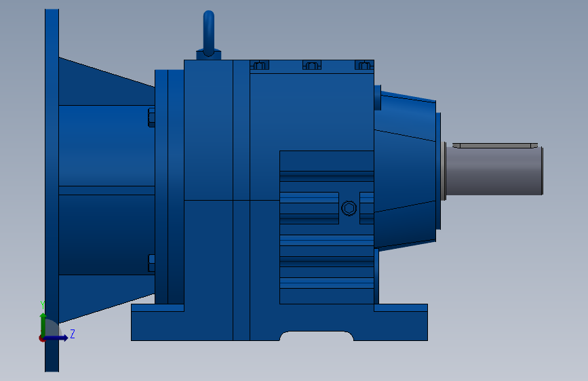Pick the upper hex bolt on the input flange
588x381 pixels.
click(x=151, y=118)
